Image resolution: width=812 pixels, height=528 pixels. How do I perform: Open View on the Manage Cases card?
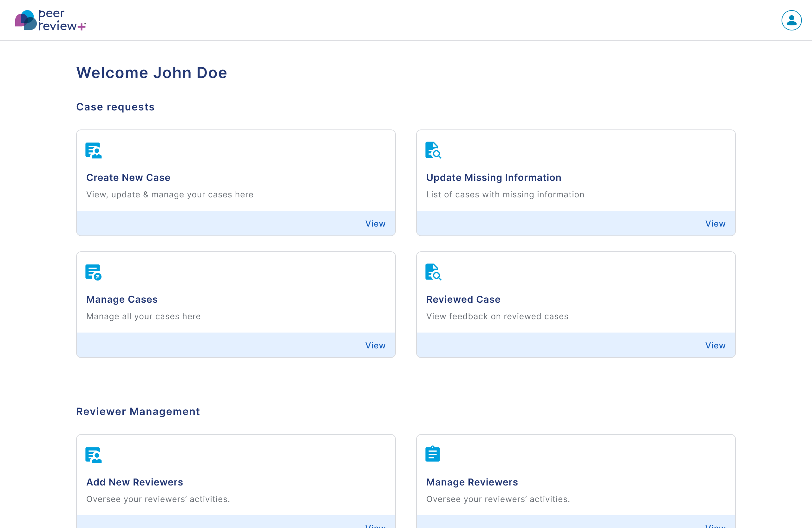pyautogui.click(x=375, y=345)
